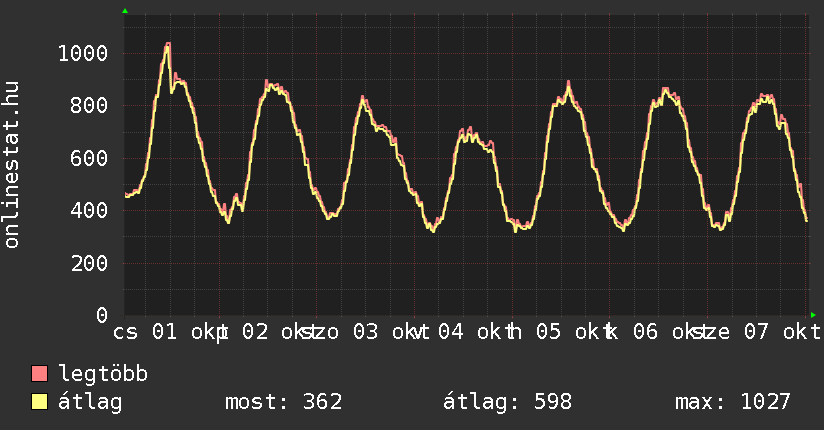The height and width of the screenshot is (430, 824).
Task: Click the onlinestat.hu vertical axis title
Action: click(11, 165)
